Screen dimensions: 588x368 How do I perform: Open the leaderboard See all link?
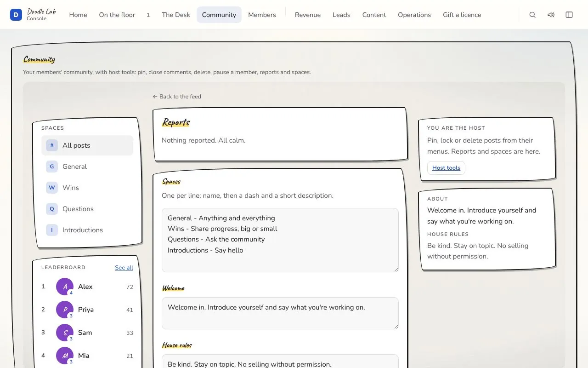pos(124,268)
